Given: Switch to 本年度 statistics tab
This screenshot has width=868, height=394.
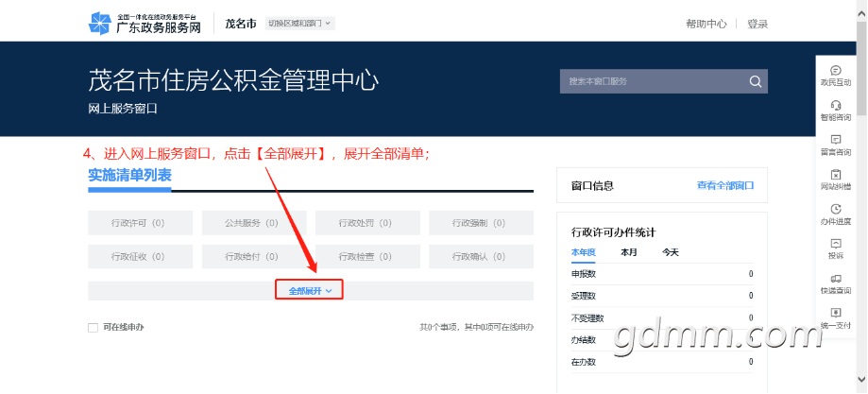Looking at the screenshot, I should point(583,252).
